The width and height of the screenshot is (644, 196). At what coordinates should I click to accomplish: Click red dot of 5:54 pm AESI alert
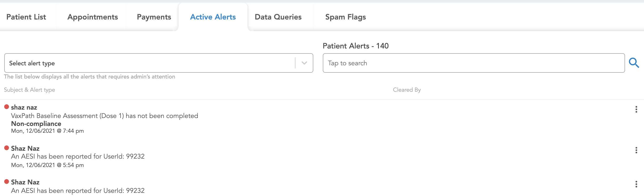7,148
